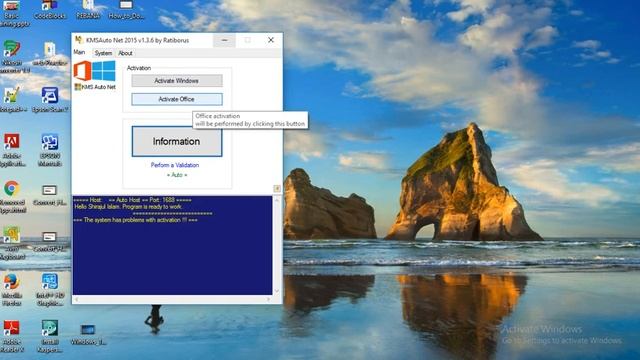Click console vertical scrollbar down arrow

point(277,291)
